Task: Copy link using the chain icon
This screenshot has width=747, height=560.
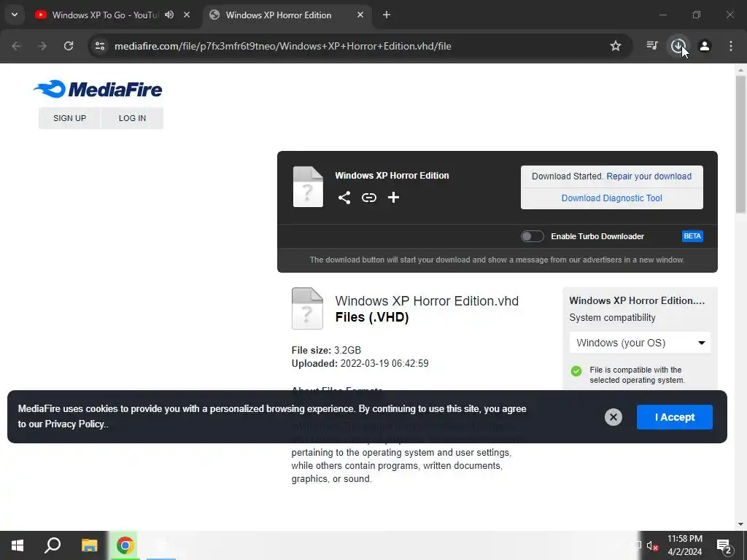Action: [368, 197]
